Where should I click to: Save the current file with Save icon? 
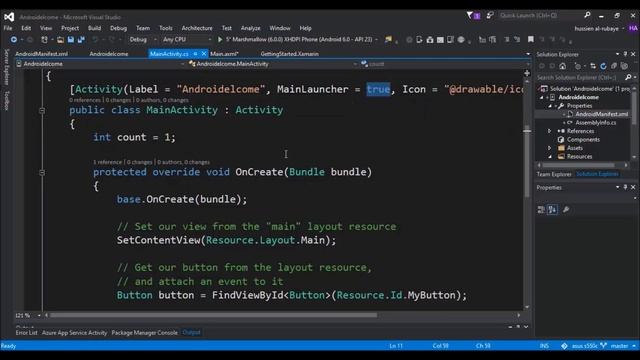click(71, 40)
